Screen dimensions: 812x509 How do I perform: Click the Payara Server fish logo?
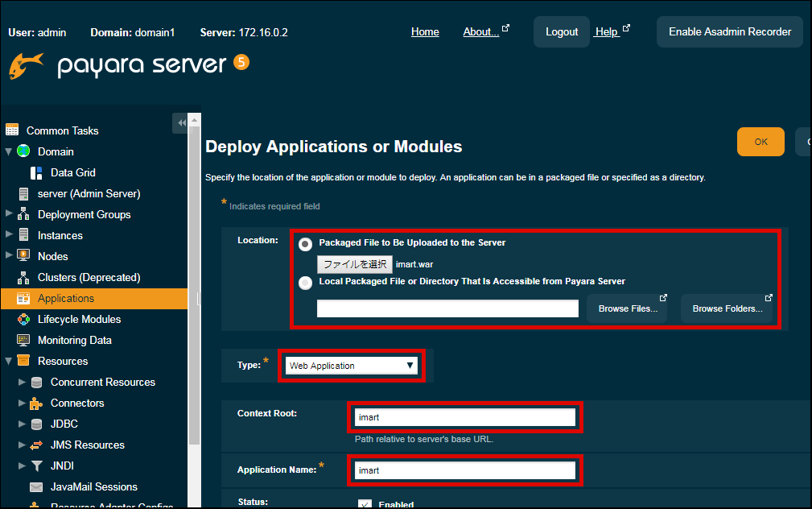[26, 66]
